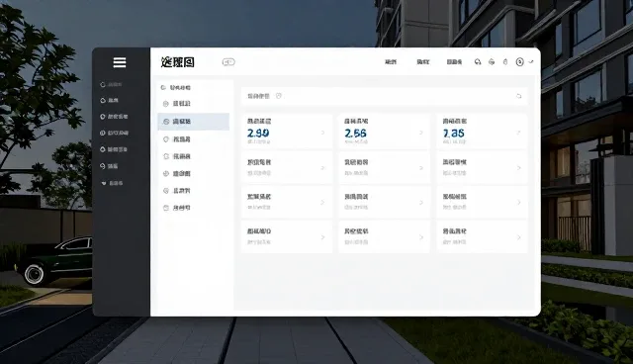Viewport: 633px width, 364px height.
Task: Click the app logo in the header
Action: (178, 62)
